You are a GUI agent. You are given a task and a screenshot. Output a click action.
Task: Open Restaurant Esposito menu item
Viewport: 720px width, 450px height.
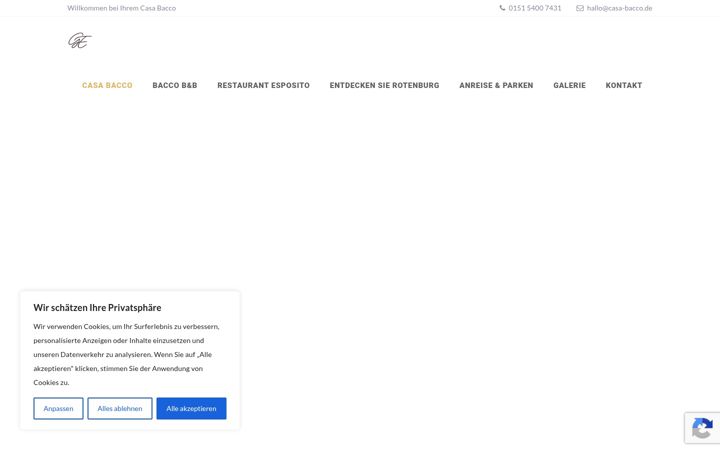pos(264,85)
